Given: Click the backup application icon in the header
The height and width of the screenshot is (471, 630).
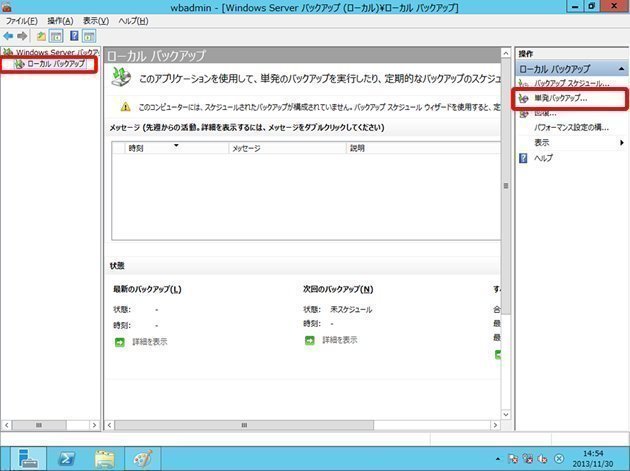Looking at the screenshot, I should 121,76.
